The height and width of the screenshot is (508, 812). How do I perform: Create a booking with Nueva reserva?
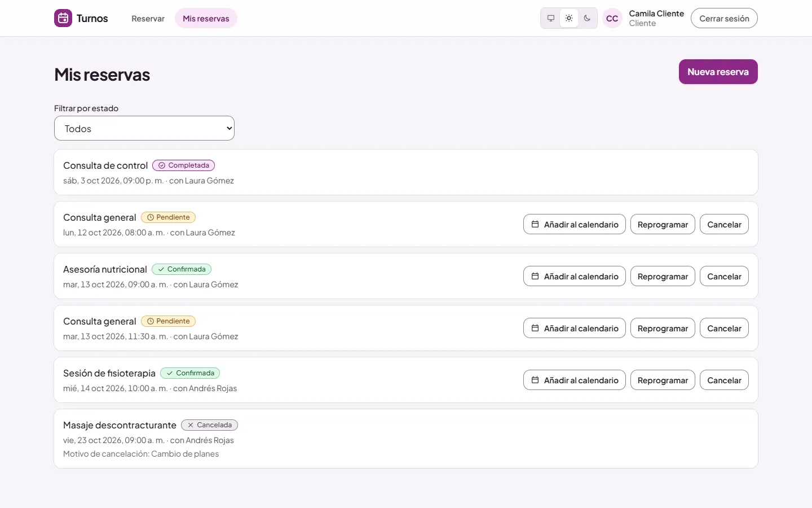[718, 72]
